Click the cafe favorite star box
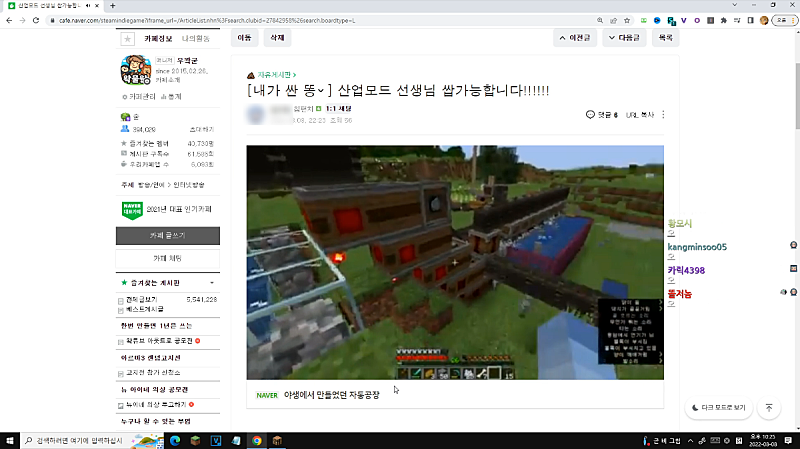The image size is (800, 449). coord(128,38)
